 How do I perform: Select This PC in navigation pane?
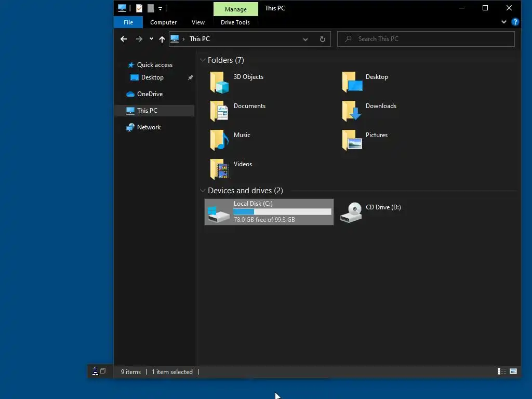tap(154, 111)
